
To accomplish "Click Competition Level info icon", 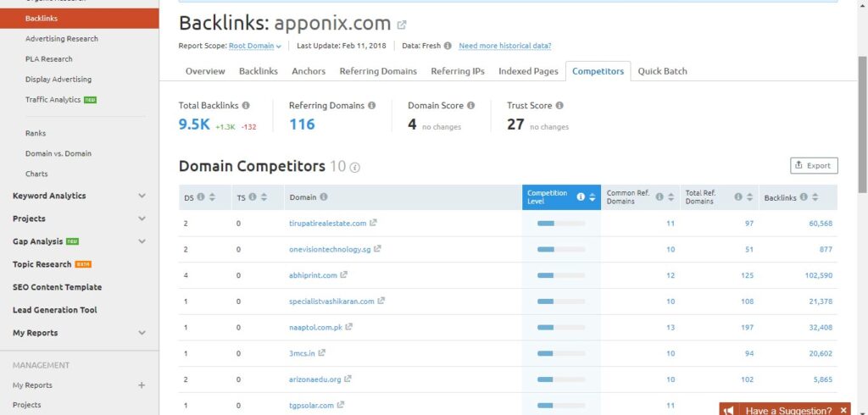I will pos(581,197).
